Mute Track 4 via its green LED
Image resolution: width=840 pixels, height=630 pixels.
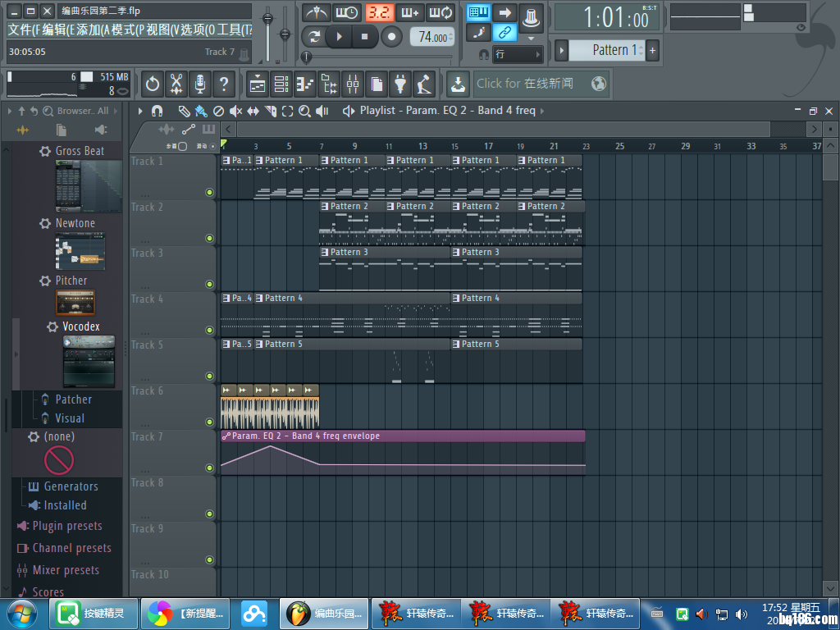209,331
